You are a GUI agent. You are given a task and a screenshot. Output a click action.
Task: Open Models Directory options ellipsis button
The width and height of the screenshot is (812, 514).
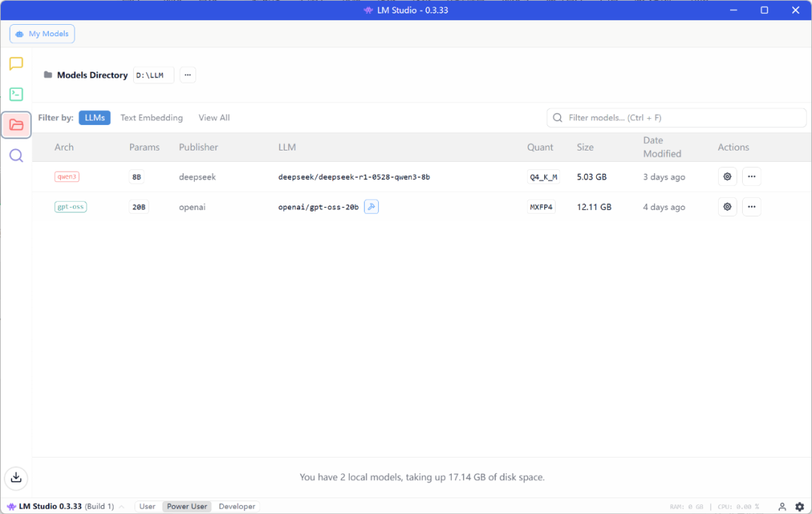(187, 75)
